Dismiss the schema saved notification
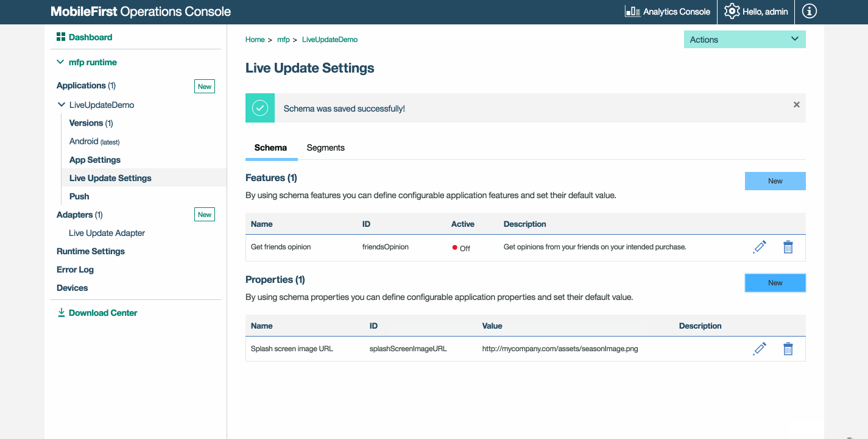Image resolution: width=868 pixels, height=439 pixels. click(796, 105)
